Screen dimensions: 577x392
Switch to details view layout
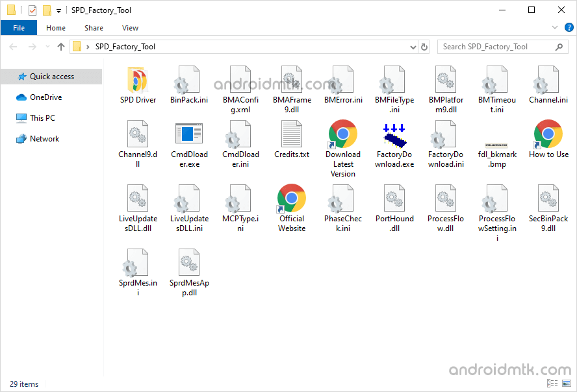pyautogui.click(x=552, y=384)
